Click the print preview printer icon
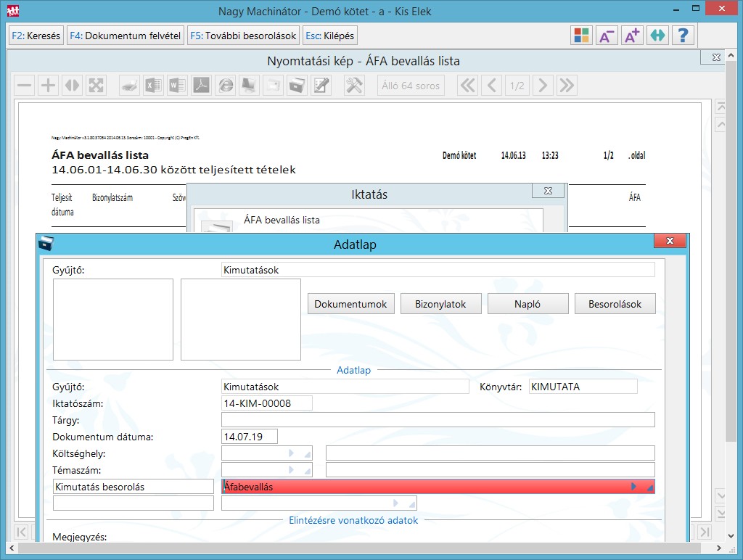The height and width of the screenshot is (560, 743). tap(129, 86)
